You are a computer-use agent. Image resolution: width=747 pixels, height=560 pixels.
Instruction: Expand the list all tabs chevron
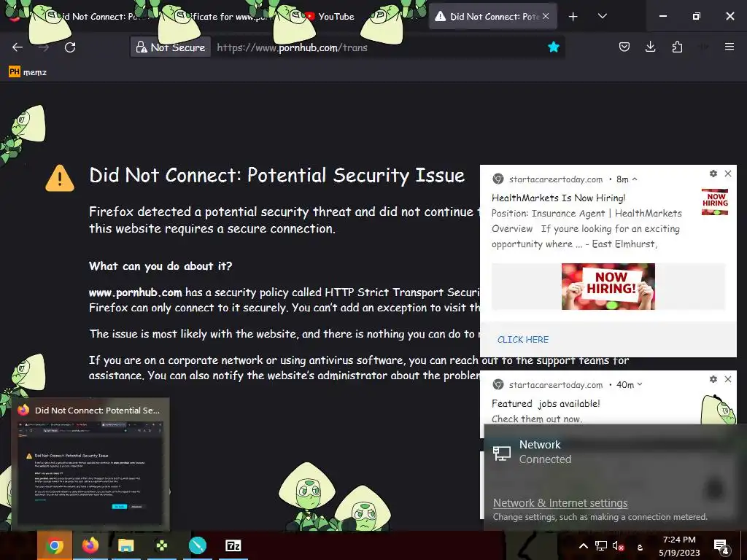[x=602, y=16]
